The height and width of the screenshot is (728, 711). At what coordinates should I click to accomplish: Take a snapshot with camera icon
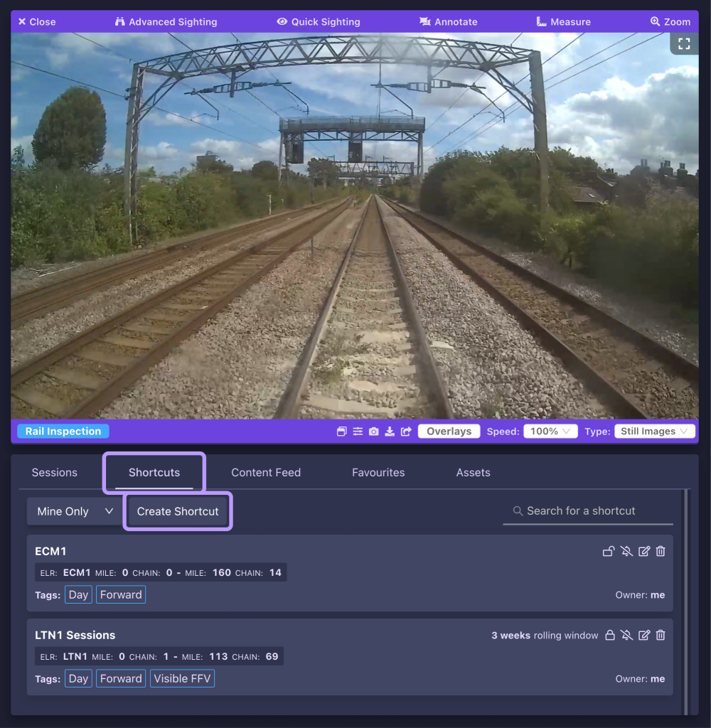coord(374,432)
